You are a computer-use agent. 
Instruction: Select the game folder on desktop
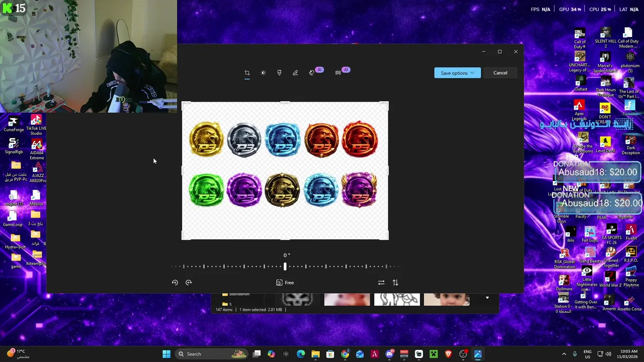16,260
